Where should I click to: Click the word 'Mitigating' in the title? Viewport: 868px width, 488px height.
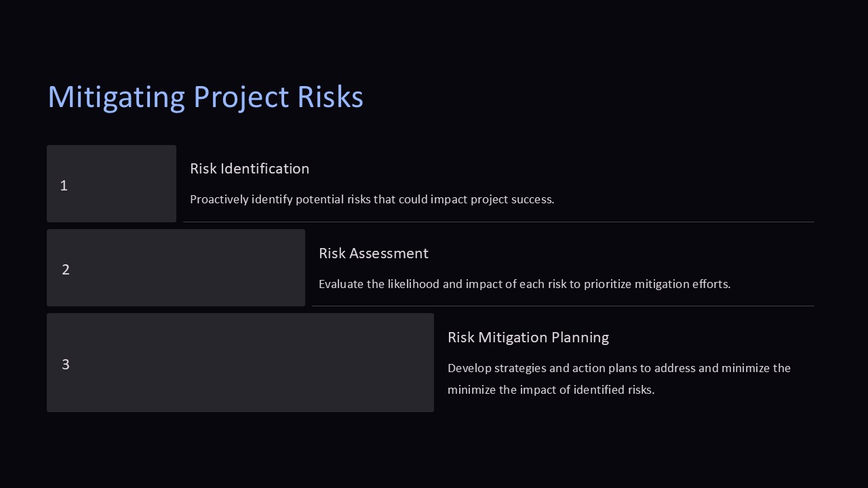tap(116, 97)
